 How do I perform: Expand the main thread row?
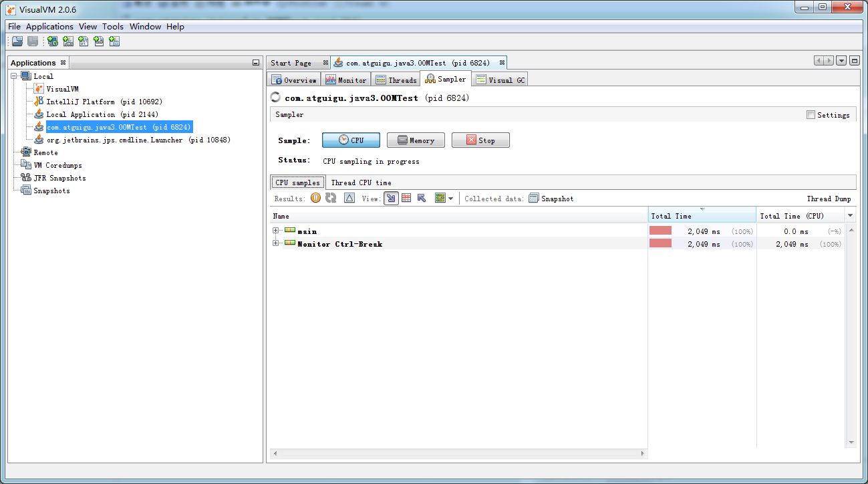pos(276,231)
